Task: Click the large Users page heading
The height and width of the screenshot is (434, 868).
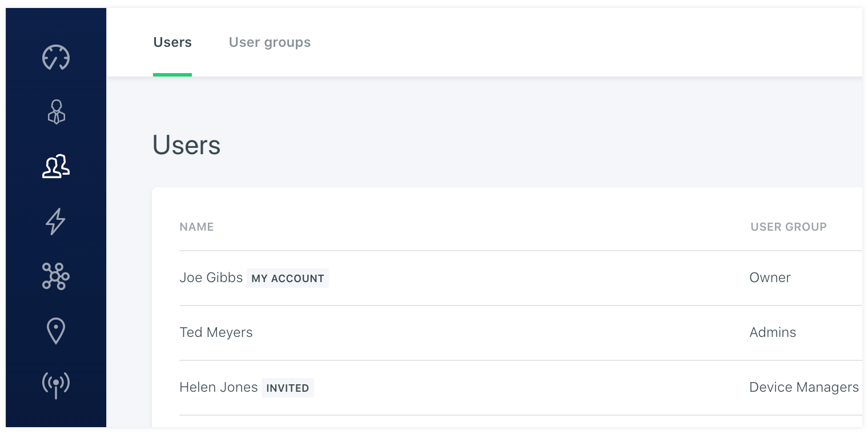Action: point(186,146)
